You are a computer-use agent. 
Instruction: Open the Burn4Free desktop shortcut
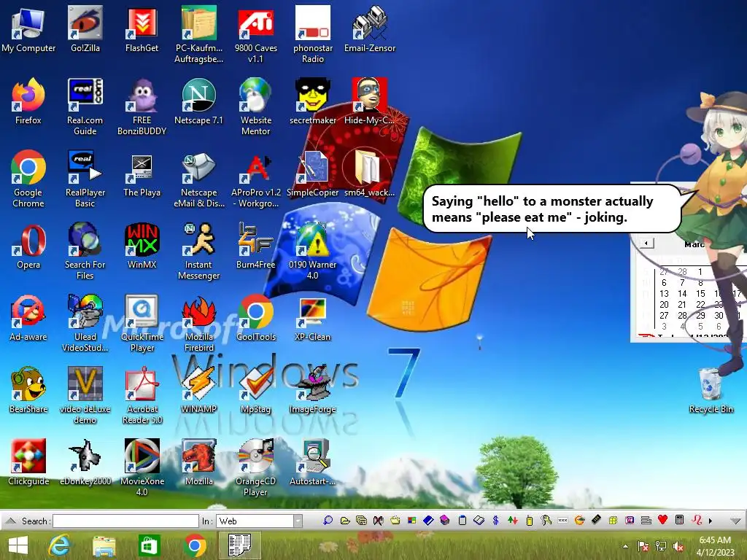pyautogui.click(x=255, y=246)
